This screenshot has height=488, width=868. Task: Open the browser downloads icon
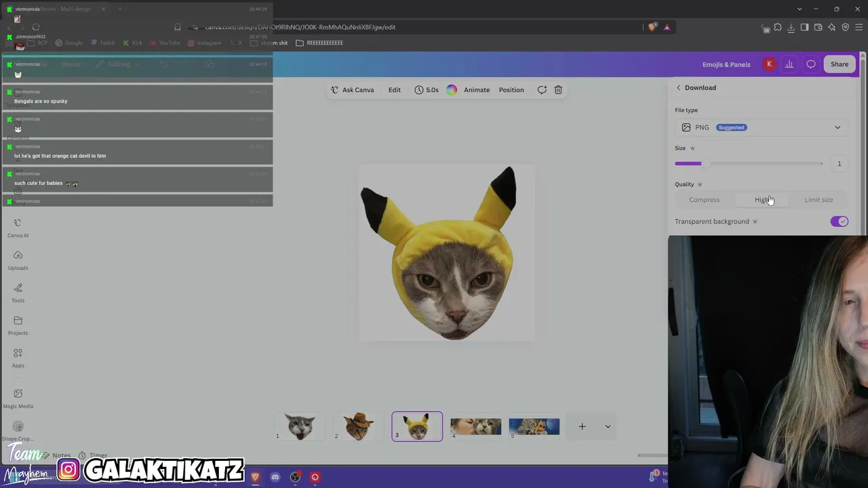791,27
